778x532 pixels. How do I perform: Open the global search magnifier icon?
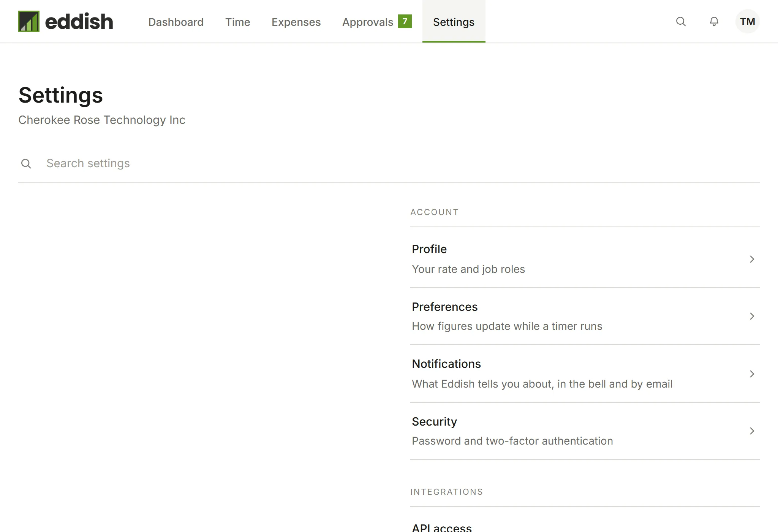pos(681,22)
